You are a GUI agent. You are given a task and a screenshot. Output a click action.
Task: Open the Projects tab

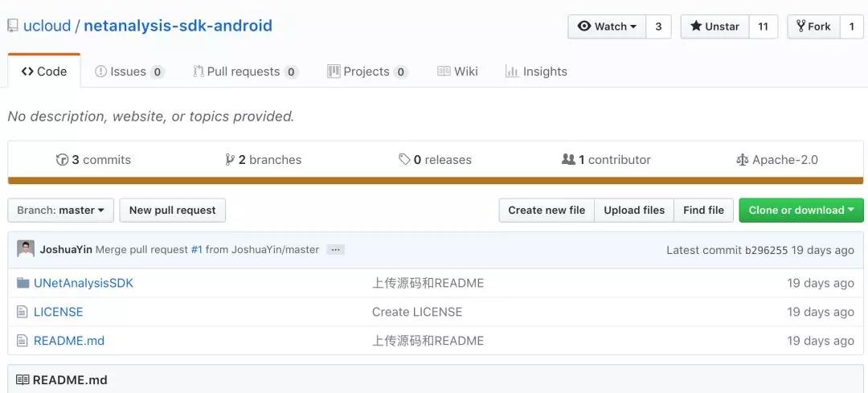367,72
